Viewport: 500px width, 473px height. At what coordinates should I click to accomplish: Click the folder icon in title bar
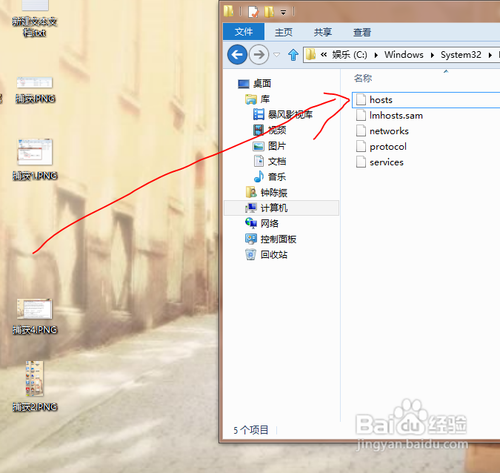pyautogui.click(x=229, y=11)
